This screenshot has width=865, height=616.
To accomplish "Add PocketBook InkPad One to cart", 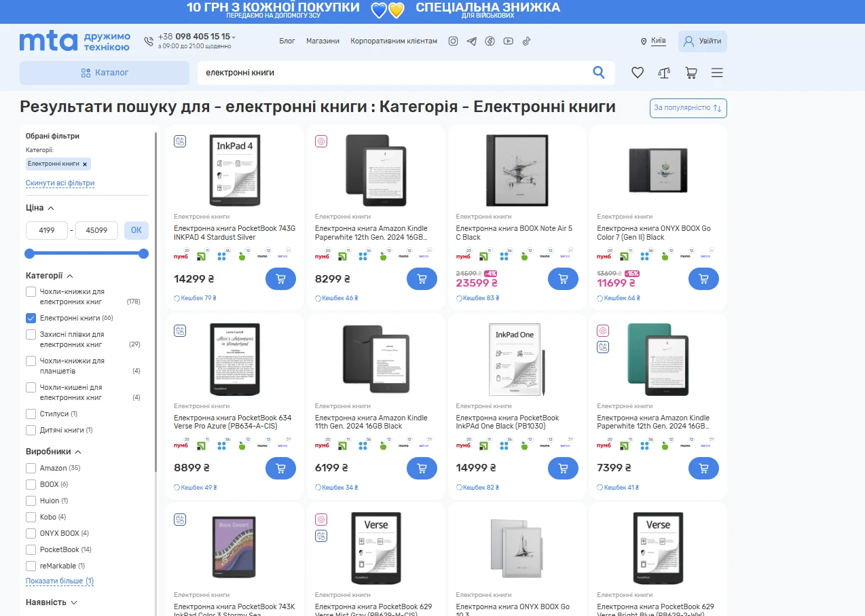I will (563, 469).
